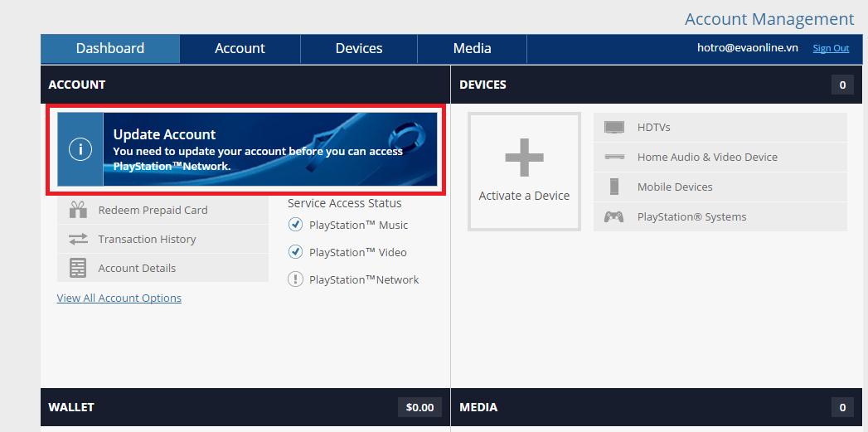Viewport: 868px width, 432px height.
Task: Open Home Audio & Video Device
Action: point(720,158)
